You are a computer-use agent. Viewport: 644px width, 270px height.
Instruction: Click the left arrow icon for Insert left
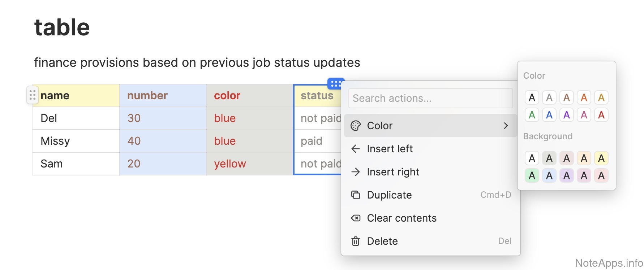356,149
